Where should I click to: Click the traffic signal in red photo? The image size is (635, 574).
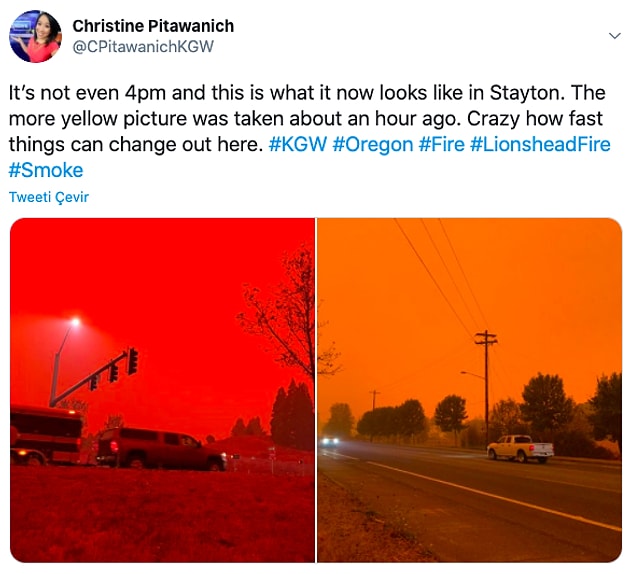pyautogui.click(x=132, y=361)
